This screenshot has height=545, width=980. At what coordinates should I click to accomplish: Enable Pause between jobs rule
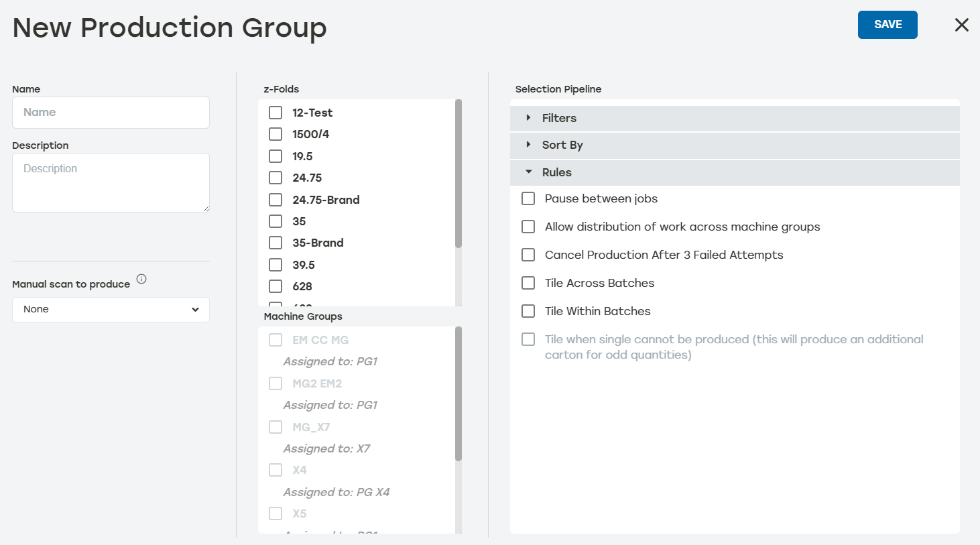click(528, 198)
